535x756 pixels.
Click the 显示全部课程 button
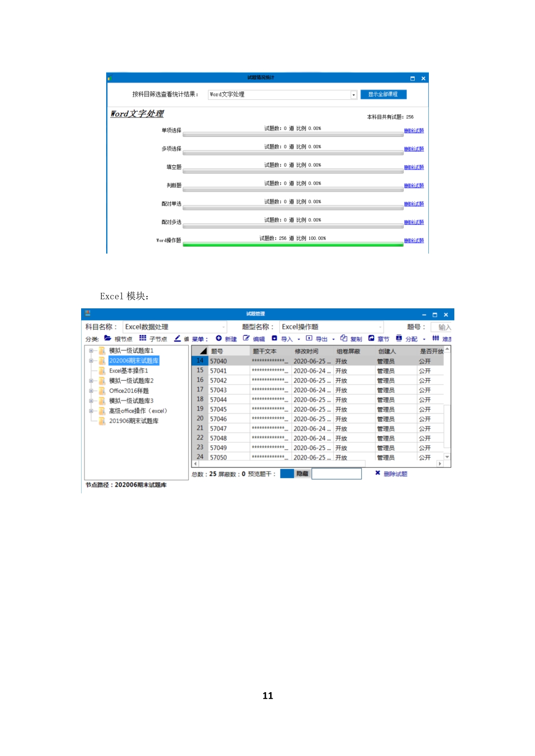point(383,94)
